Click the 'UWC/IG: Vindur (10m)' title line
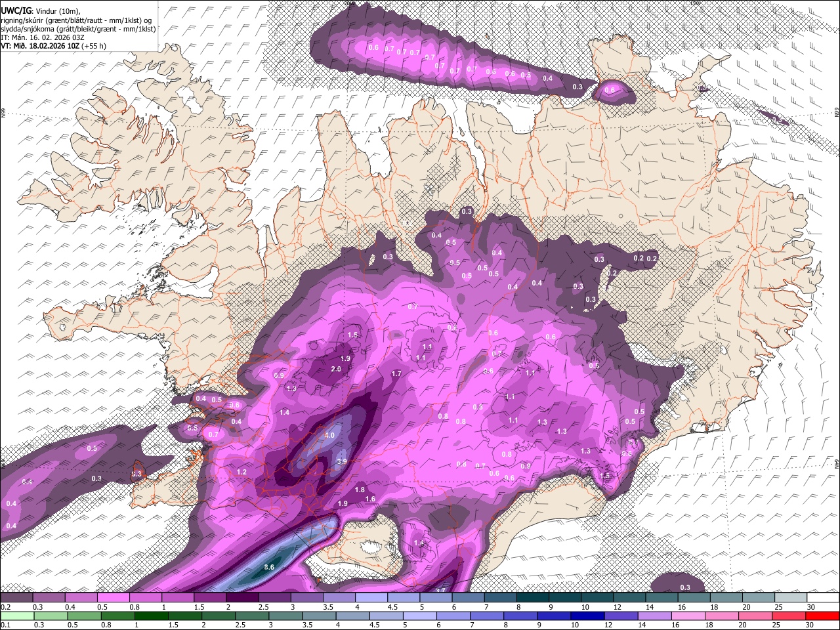Screen dimensions: 840x630 pyautogui.click(x=40, y=10)
